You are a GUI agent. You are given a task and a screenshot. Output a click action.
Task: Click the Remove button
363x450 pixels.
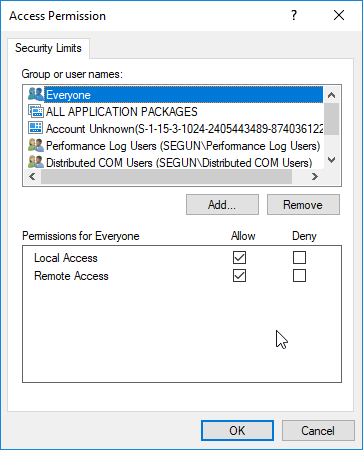303,205
